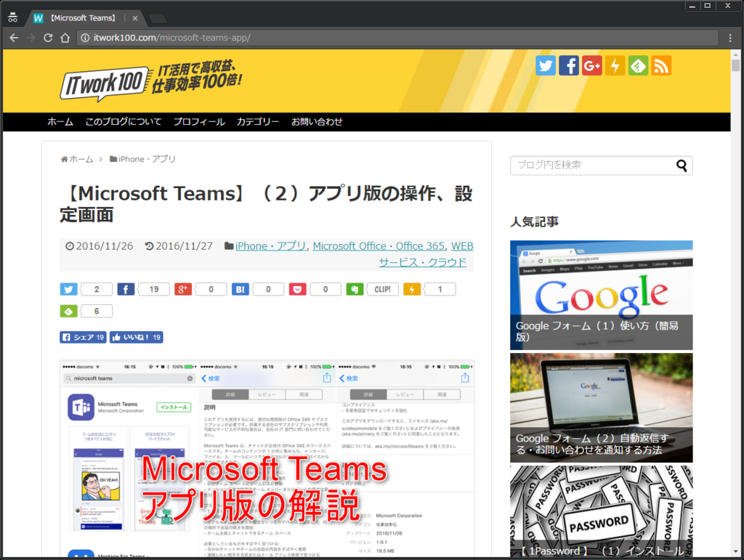Screen dimensions: 744x560
Task: Open the header Feedly icon
Action: pos(638,65)
